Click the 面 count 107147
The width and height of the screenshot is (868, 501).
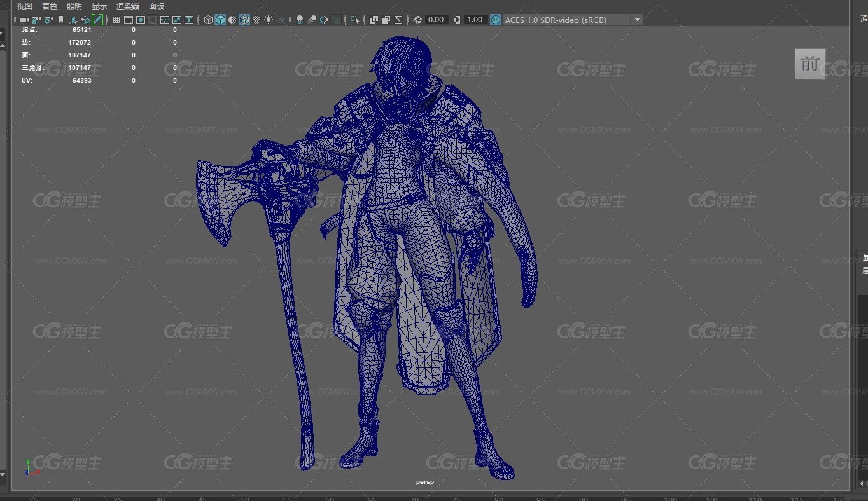pos(80,55)
